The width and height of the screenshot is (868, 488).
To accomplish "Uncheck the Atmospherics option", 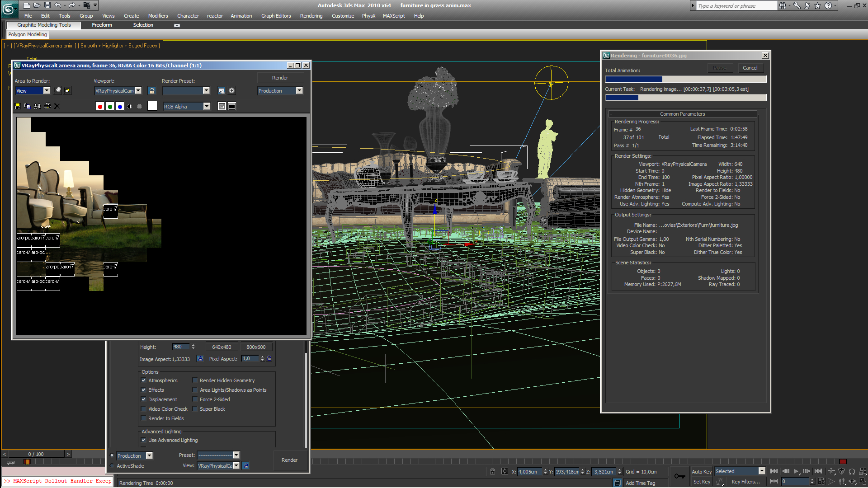I will click(x=144, y=380).
